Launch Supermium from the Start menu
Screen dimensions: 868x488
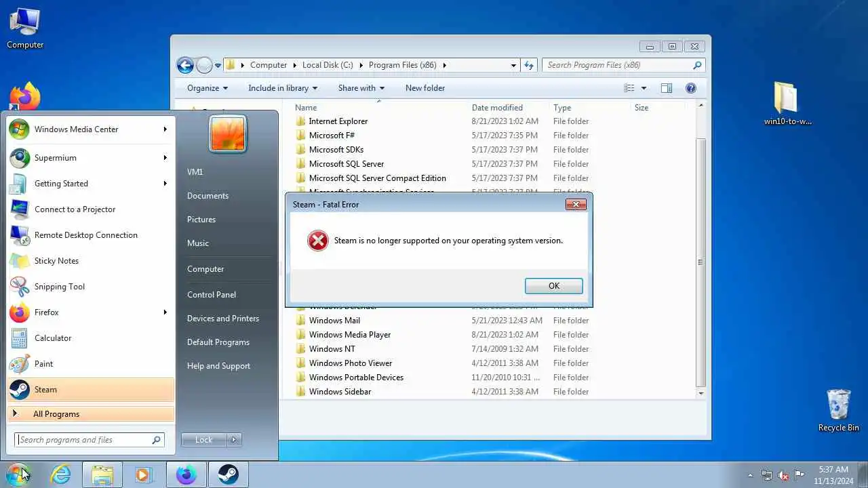tap(90, 158)
